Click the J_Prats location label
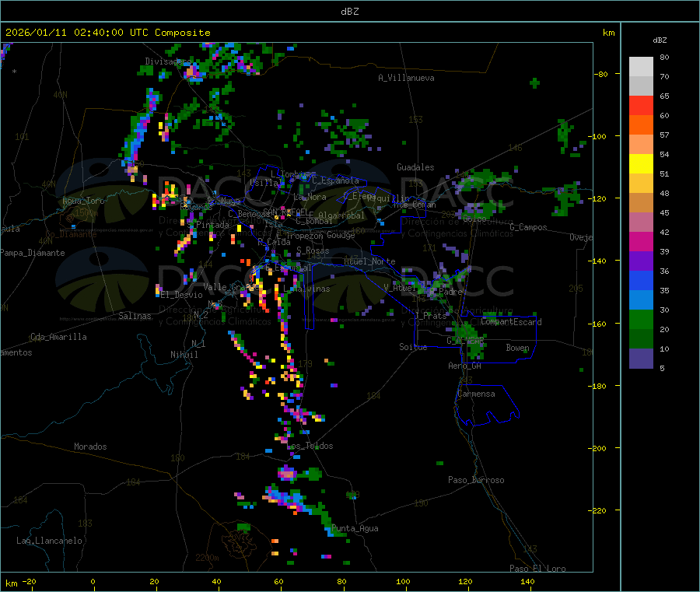 [x=430, y=316]
